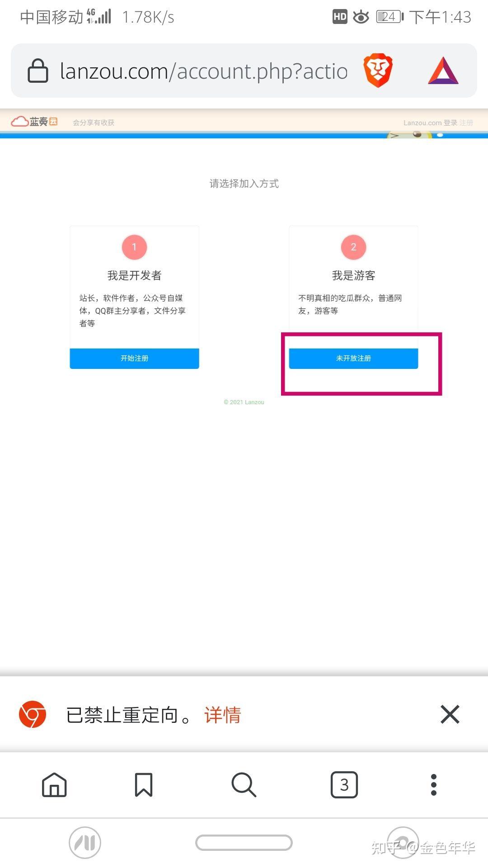Tap the lock icon in address bar

point(38,71)
